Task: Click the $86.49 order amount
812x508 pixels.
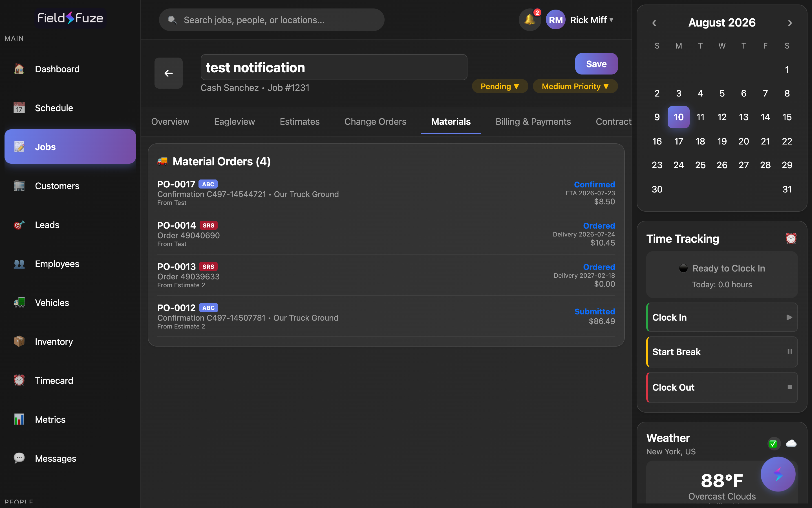Action: pyautogui.click(x=602, y=321)
